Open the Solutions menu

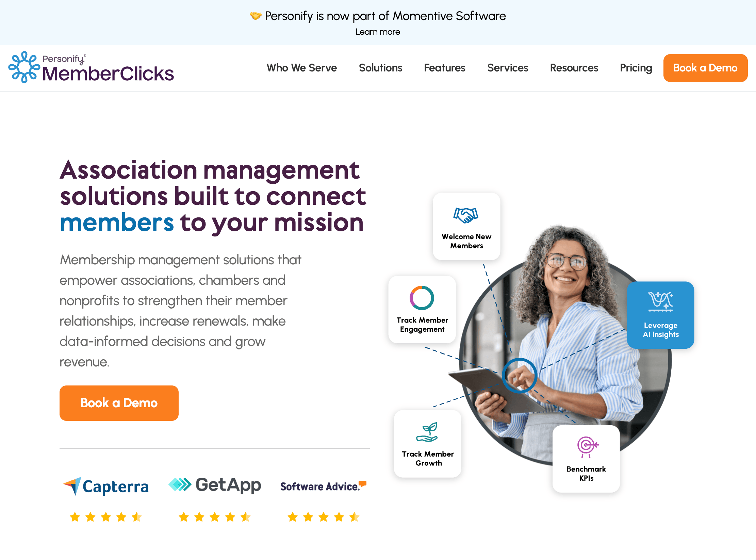click(380, 68)
